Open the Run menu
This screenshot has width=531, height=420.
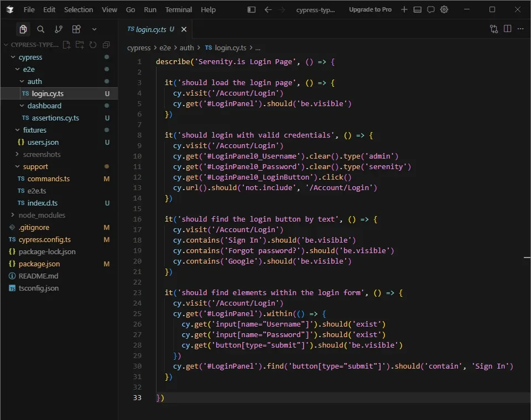click(x=150, y=10)
